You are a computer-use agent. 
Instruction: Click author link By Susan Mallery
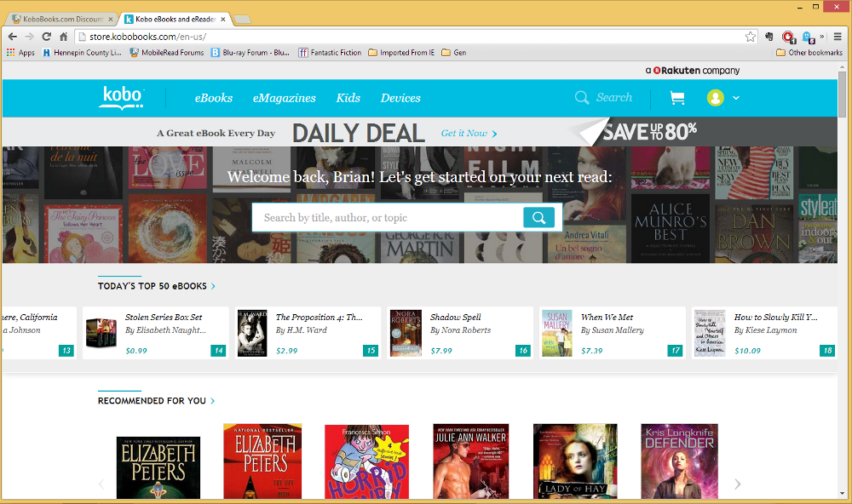[x=613, y=330]
